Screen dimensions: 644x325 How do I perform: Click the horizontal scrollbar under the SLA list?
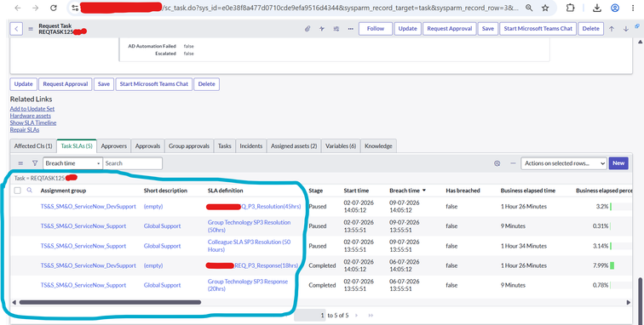pyautogui.click(x=110, y=302)
